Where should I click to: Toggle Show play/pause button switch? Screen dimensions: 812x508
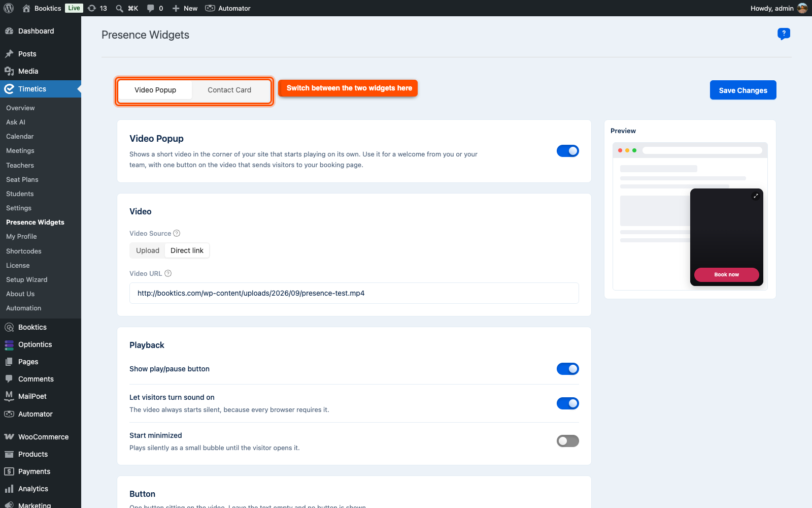[x=568, y=369]
